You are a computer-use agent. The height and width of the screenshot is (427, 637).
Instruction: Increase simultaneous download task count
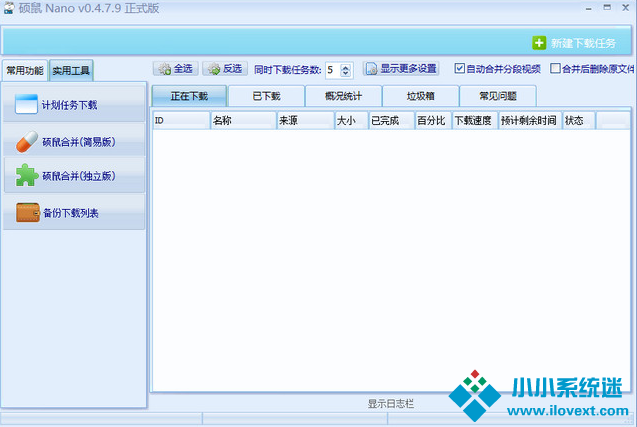click(x=345, y=67)
